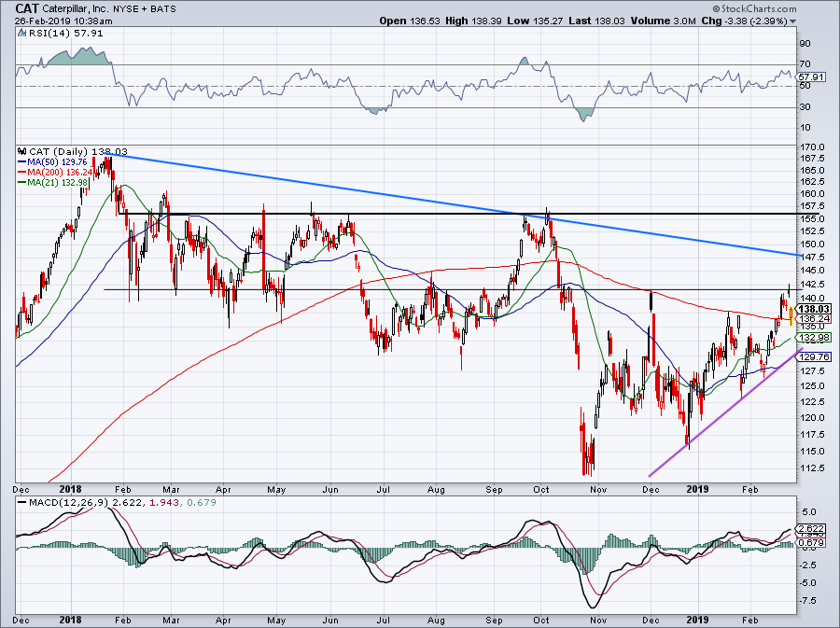840x628 pixels.
Task: Click the 1.943 signal value in MACD label
Action: tap(164, 503)
